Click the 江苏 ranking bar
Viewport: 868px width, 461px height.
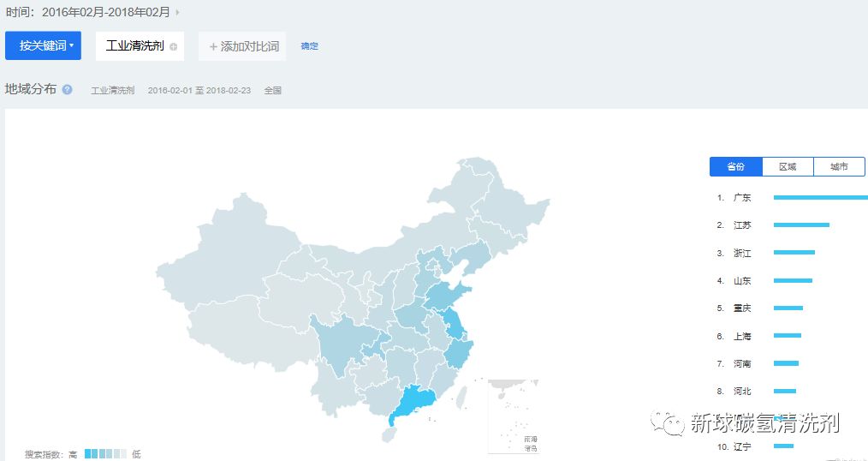click(801, 225)
